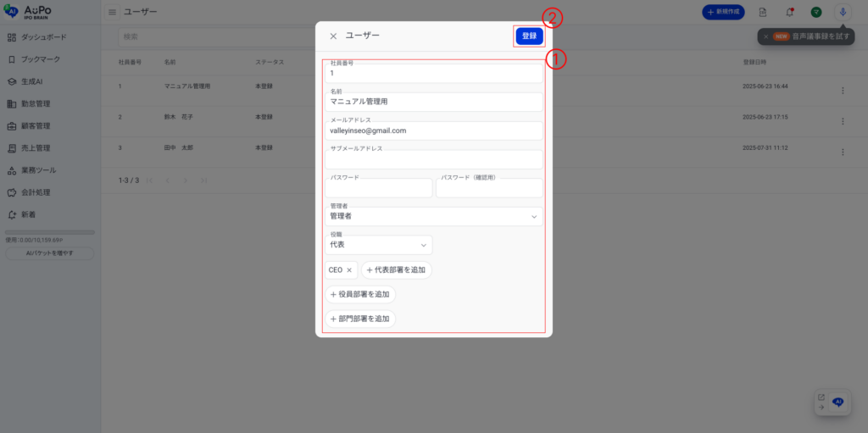
Task: Click into the パスワード field
Action: tap(378, 188)
